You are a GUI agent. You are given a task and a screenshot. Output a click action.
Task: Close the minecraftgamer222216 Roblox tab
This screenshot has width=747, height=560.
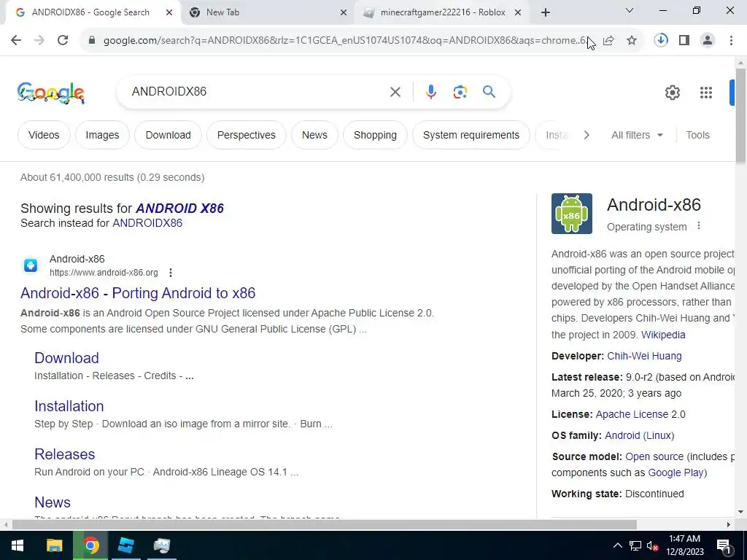coord(518,12)
